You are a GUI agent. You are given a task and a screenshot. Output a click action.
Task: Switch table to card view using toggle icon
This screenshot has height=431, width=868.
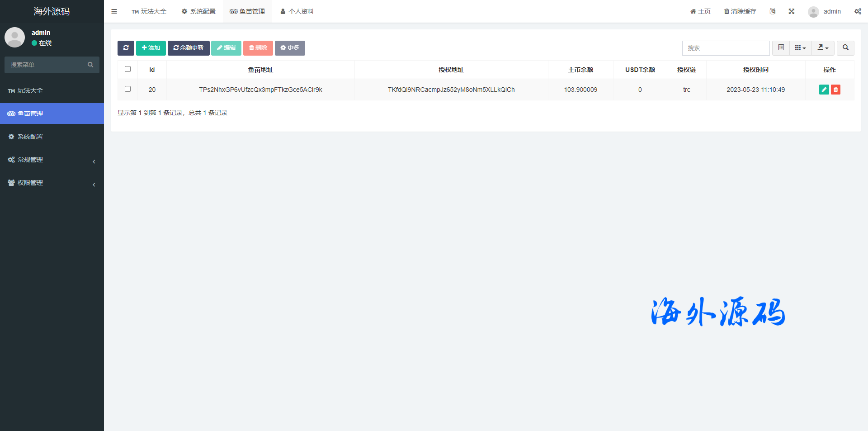coord(781,48)
